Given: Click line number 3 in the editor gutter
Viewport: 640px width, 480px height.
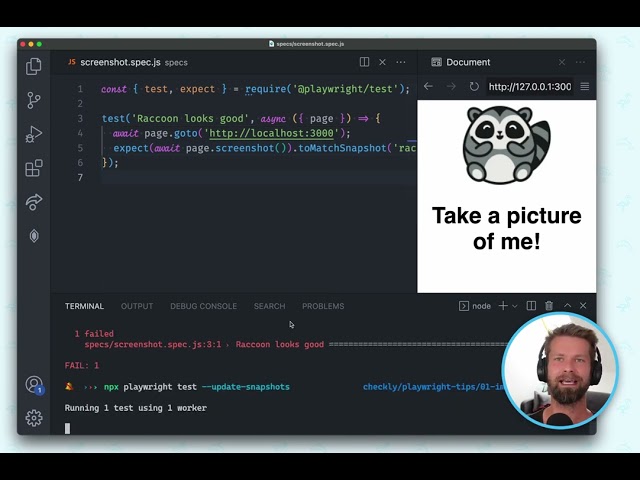Looking at the screenshot, I should [80, 119].
